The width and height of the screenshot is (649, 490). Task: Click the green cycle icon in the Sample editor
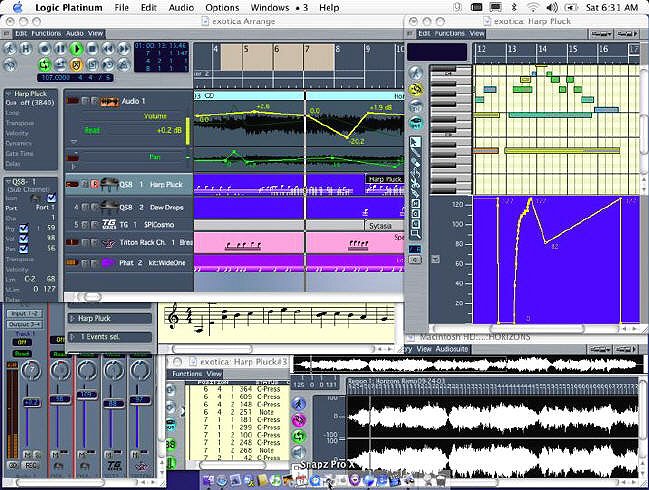pos(299,436)
